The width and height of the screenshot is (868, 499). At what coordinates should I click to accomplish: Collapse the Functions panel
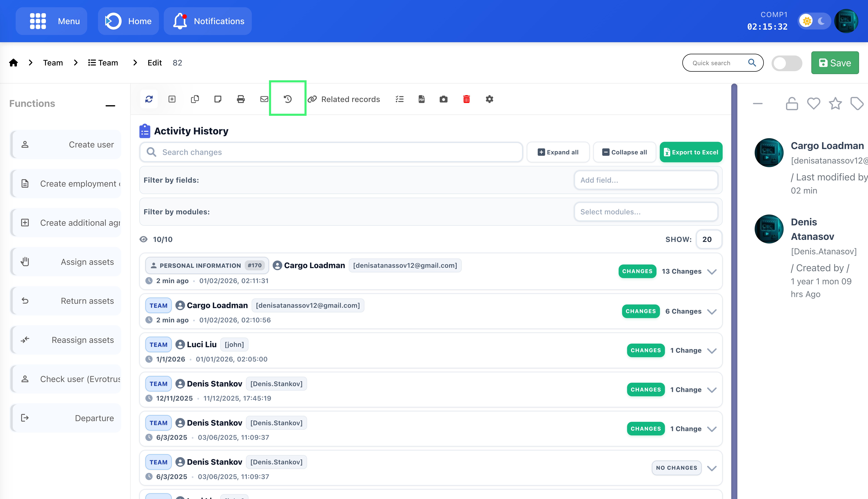click(x=110, y=106)
